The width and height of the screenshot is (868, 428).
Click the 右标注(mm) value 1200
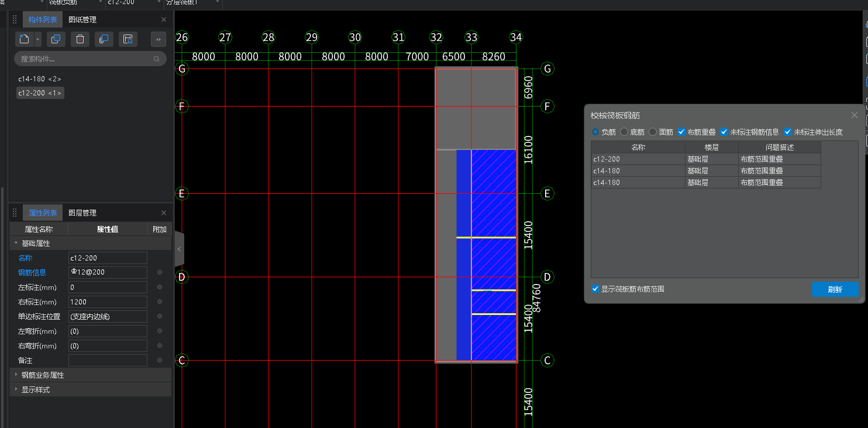tap(108, 302)
